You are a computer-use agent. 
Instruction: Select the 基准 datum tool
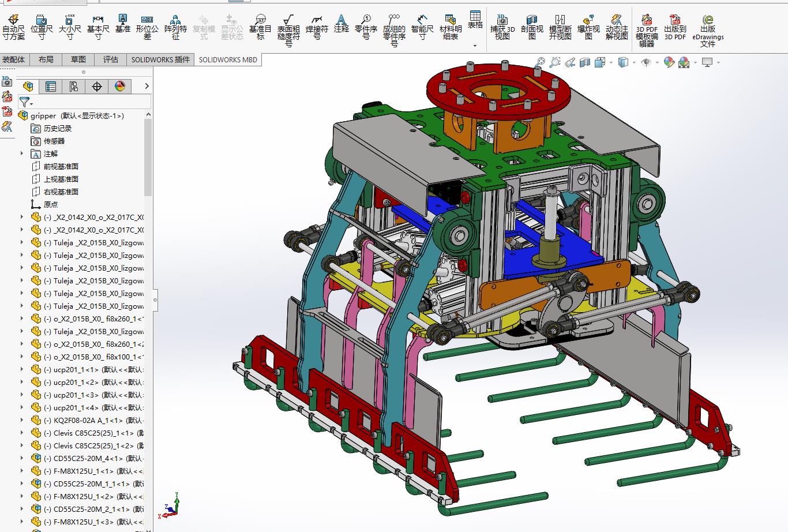[x=123, y=24]
